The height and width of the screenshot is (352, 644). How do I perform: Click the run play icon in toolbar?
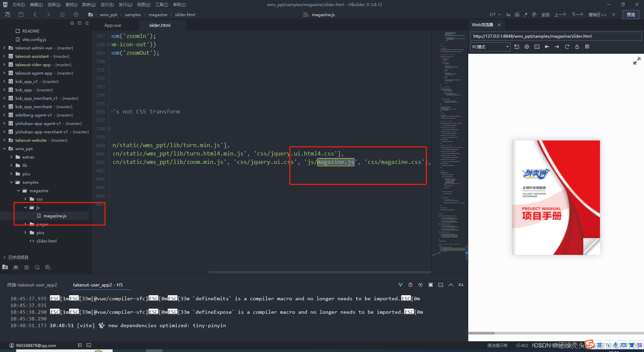click(76, 14)
